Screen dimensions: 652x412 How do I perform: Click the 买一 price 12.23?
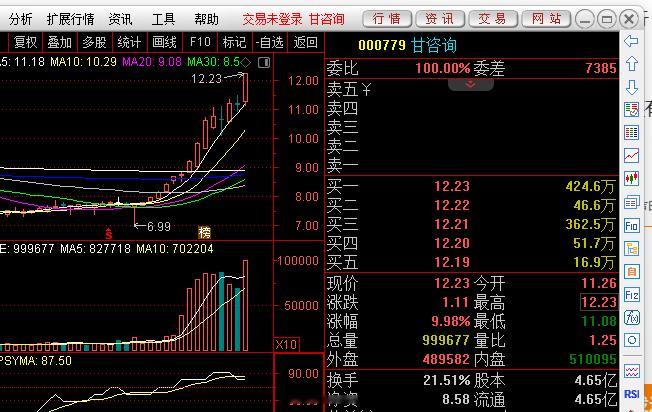click(x=452, y=186)
